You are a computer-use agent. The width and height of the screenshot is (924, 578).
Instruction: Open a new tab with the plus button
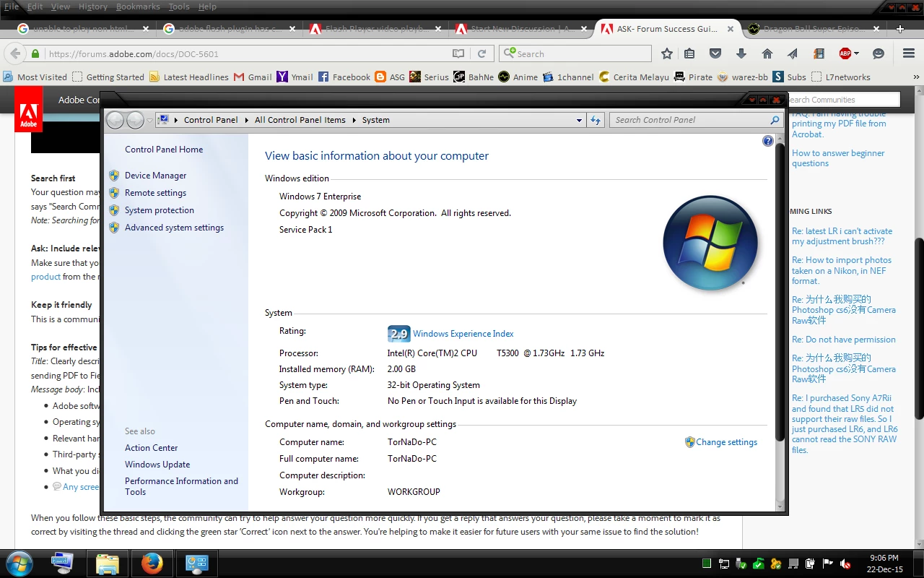(900, 29)
